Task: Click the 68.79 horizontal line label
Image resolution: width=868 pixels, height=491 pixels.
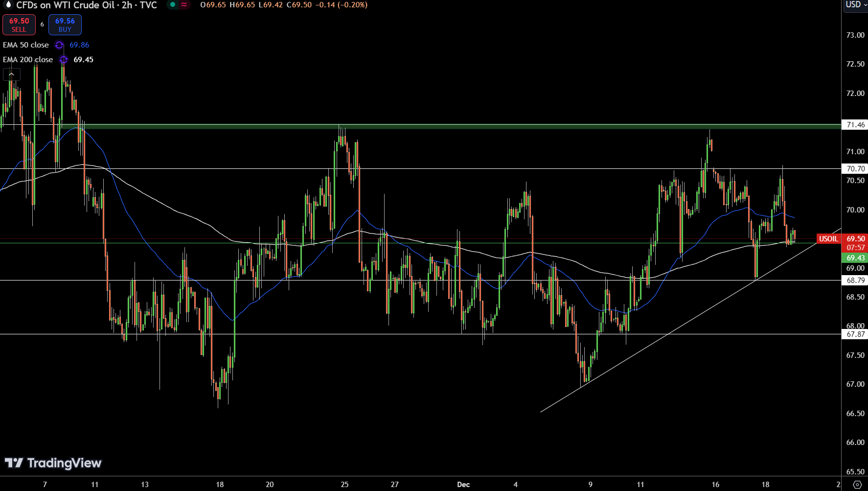Action: (x=855, y=281)
